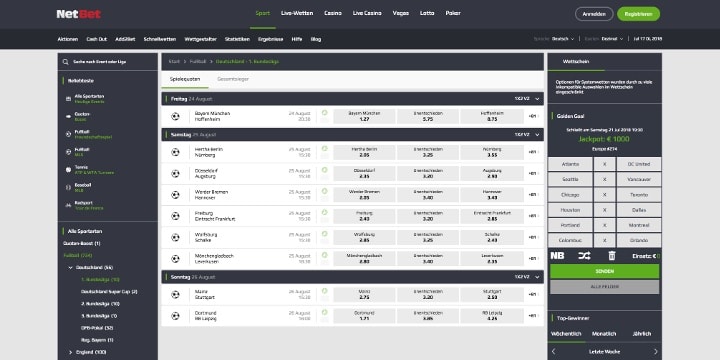Viewport: 720px width, 360px height.
Task: Click soccer ball icon for Dortmund RB Leipzig match
Action: 175,316
